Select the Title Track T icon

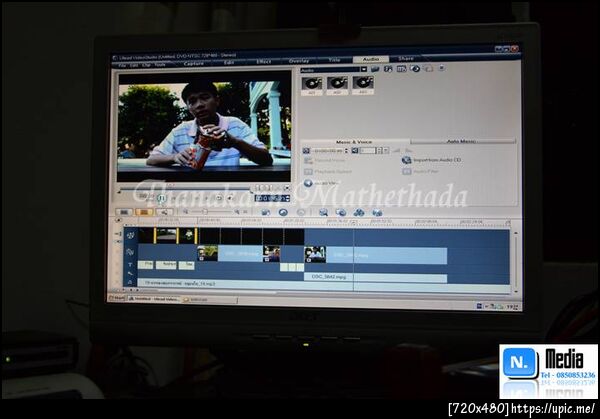[x=130, y=265]
